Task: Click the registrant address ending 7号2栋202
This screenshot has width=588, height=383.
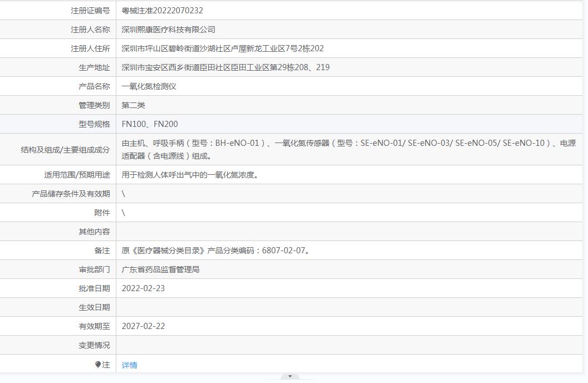Action: (223, 49)
